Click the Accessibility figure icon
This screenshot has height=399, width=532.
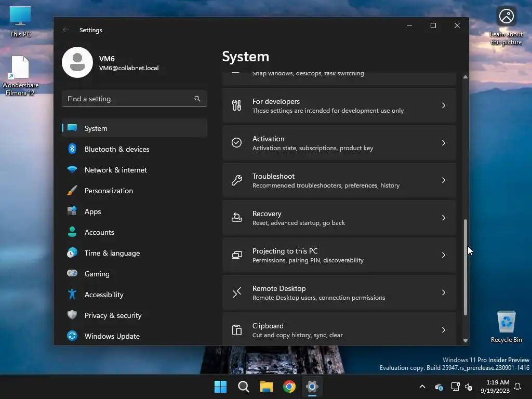point(72,294)
